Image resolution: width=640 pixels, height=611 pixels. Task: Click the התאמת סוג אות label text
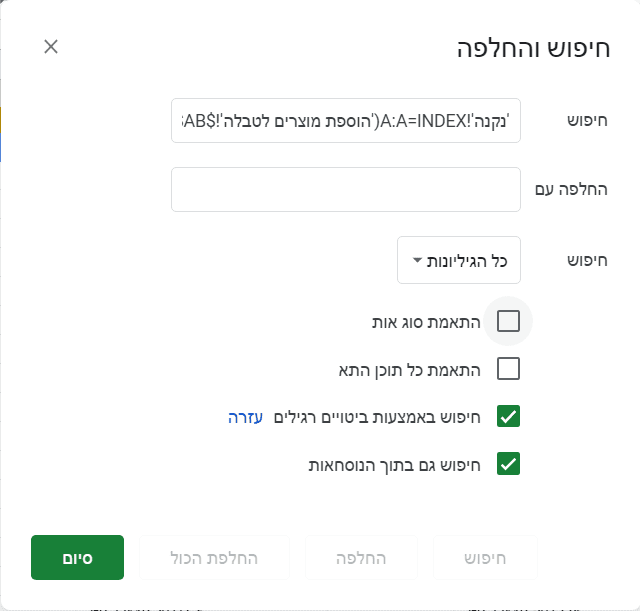(425, 322)
